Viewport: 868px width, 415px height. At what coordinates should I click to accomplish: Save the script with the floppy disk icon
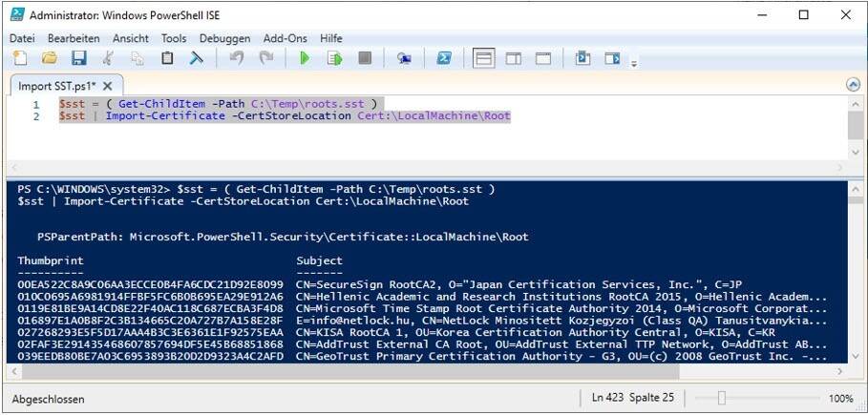coord(77,58)
